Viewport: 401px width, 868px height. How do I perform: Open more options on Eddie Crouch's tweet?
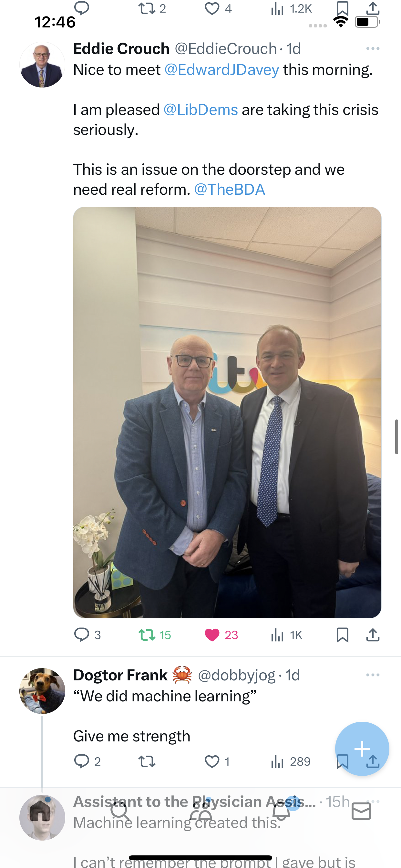[x=373, y=49]
